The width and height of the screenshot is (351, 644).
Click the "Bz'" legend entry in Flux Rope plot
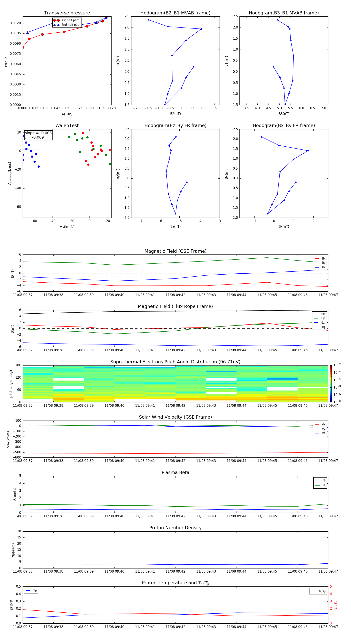click(320, 323)
